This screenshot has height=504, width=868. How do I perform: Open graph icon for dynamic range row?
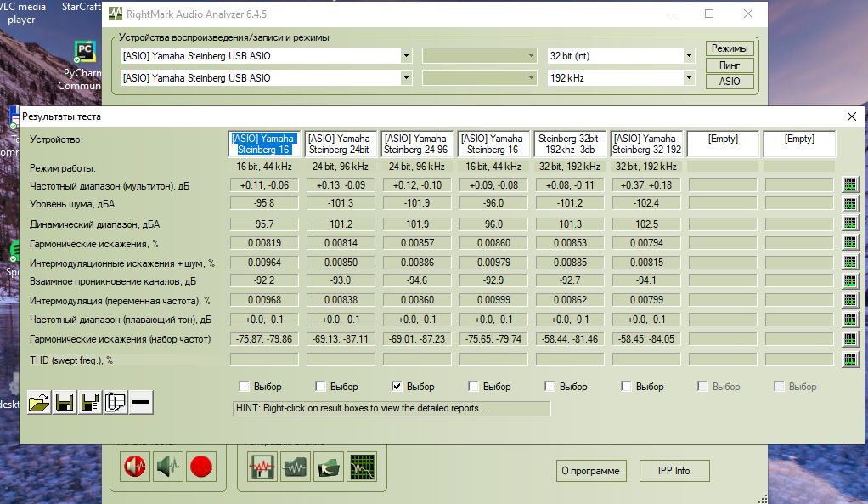click(x=849, y=224)
